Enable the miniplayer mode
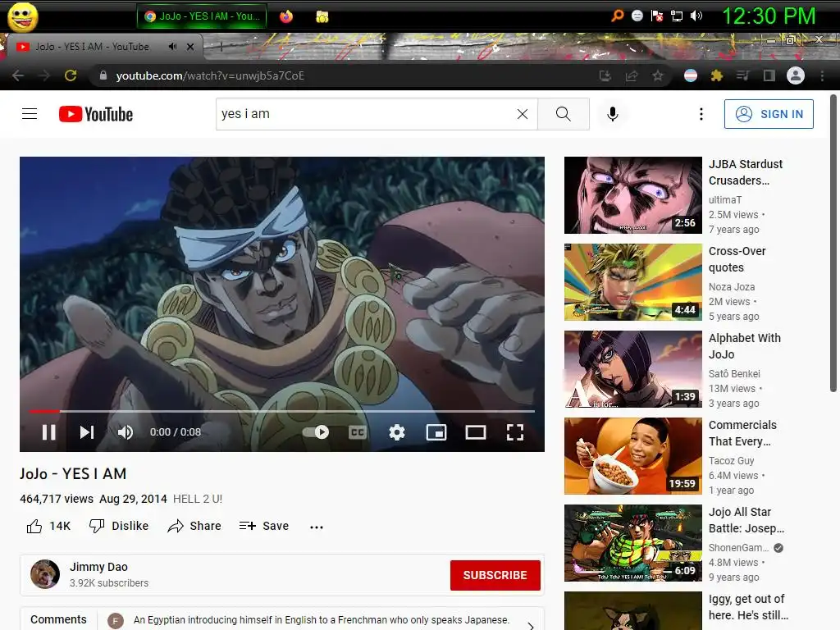This screenshot has height=630, width=840. [x=436, y=432]
